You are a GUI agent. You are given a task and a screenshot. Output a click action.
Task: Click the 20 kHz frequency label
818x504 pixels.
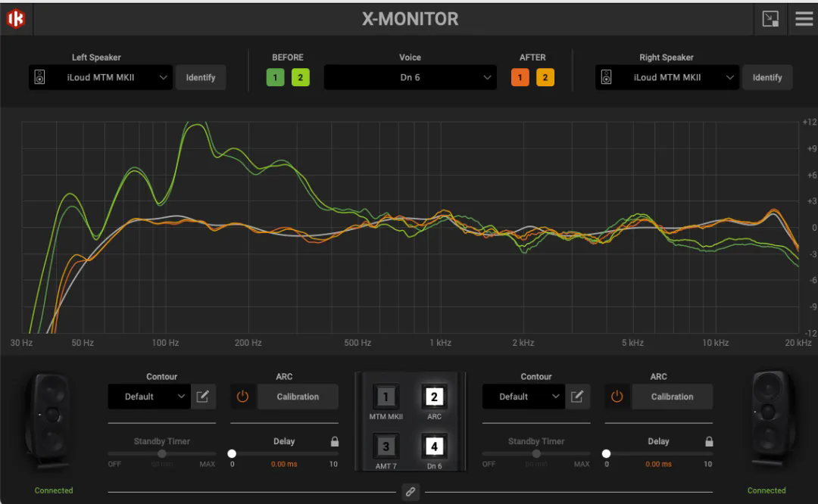[x=798, y=342]
